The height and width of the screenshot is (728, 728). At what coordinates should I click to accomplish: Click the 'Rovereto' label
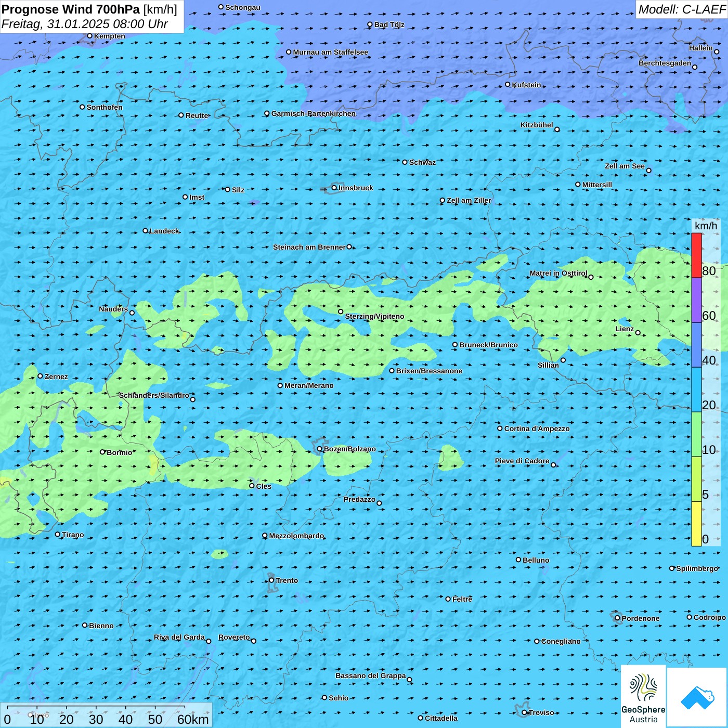tap(234, 637)
